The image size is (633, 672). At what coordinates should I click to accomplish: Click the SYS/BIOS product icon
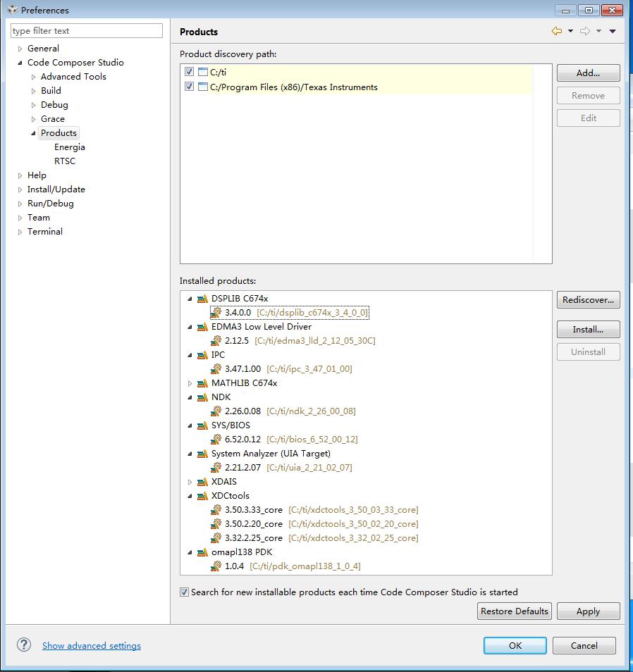[x=202, y=426]
